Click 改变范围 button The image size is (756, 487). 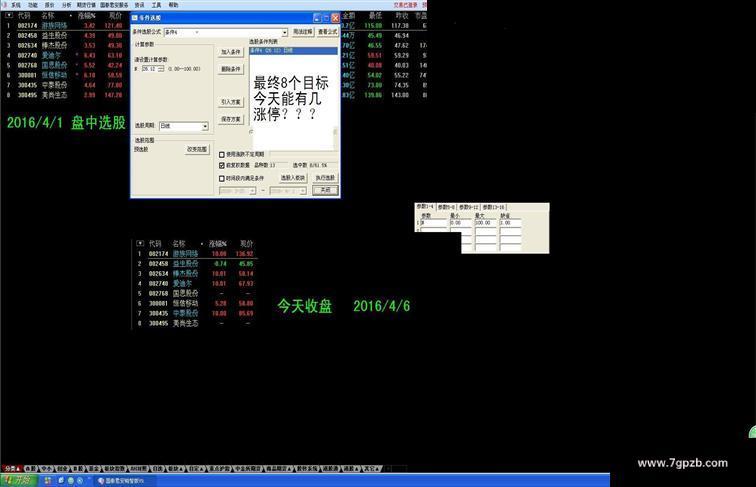(197, 149)
